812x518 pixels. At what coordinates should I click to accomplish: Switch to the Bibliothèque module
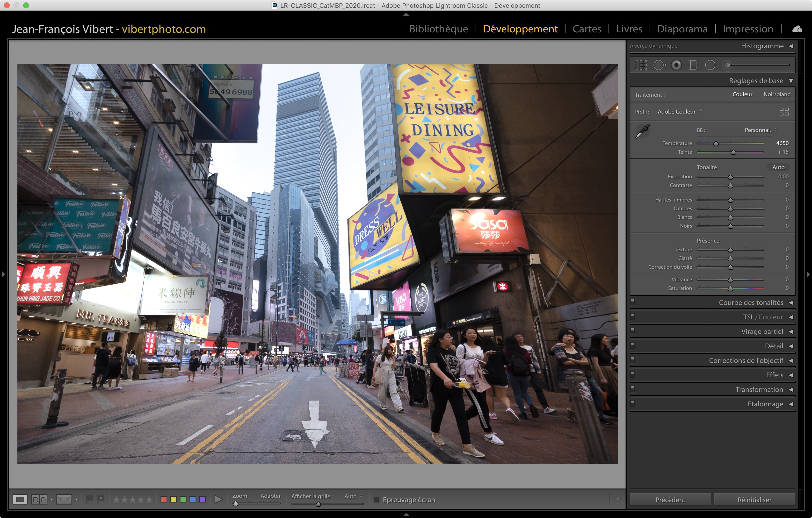tap(438, 29)
